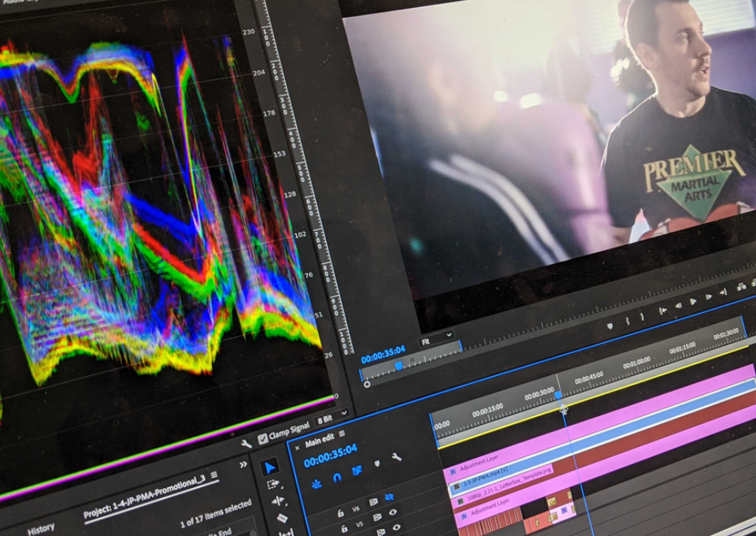Step forward one frame

tap(708, 297)
